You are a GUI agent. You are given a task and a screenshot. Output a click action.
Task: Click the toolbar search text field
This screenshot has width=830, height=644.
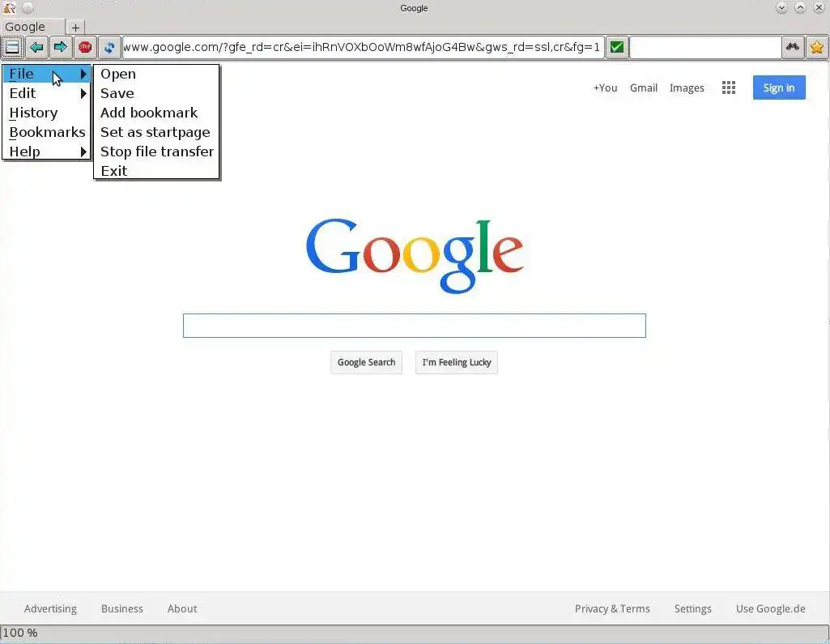pos(705,47)
